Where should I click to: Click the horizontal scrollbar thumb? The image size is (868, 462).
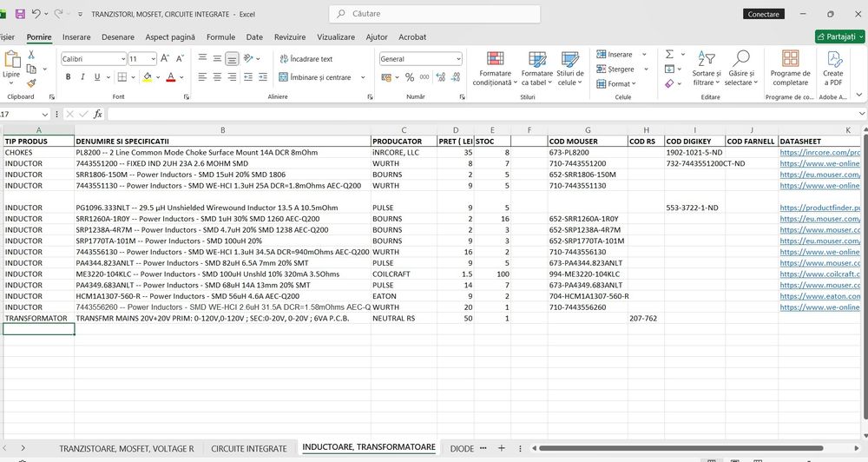[x=681, y=447]
